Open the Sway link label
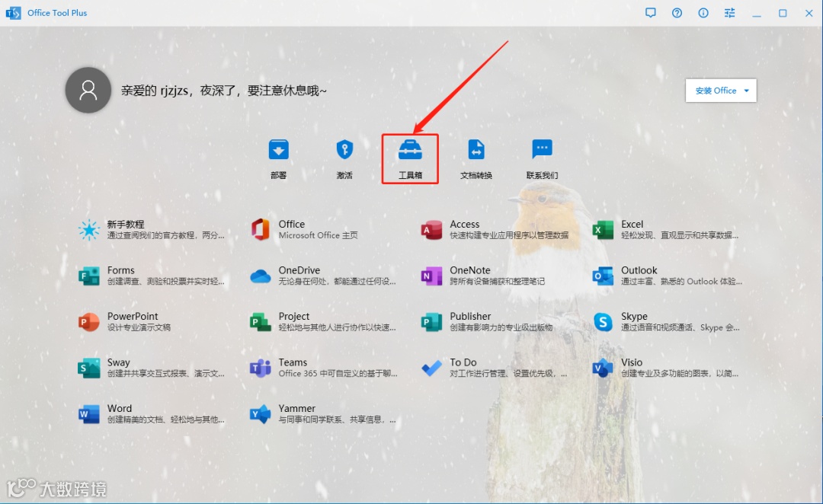The width and height of the screenshot is (823, 504). point(119,362)
